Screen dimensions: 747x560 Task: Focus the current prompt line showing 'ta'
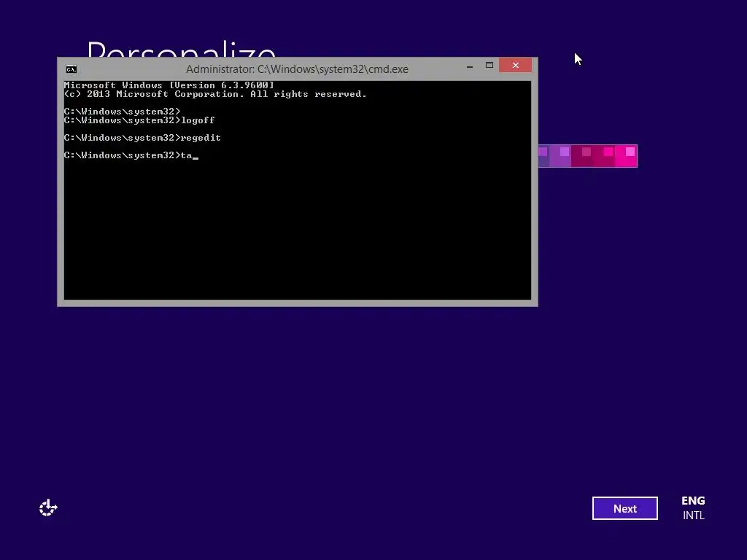tap(131, 155)
